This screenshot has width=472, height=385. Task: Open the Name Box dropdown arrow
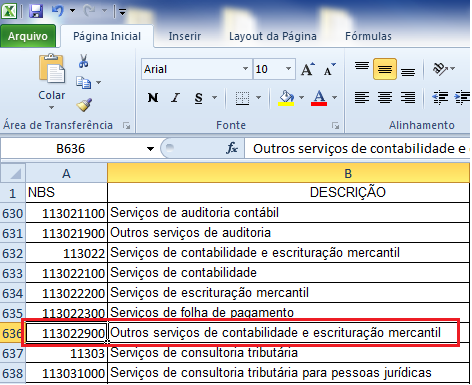pyautogui.click(x=150, y=149)
